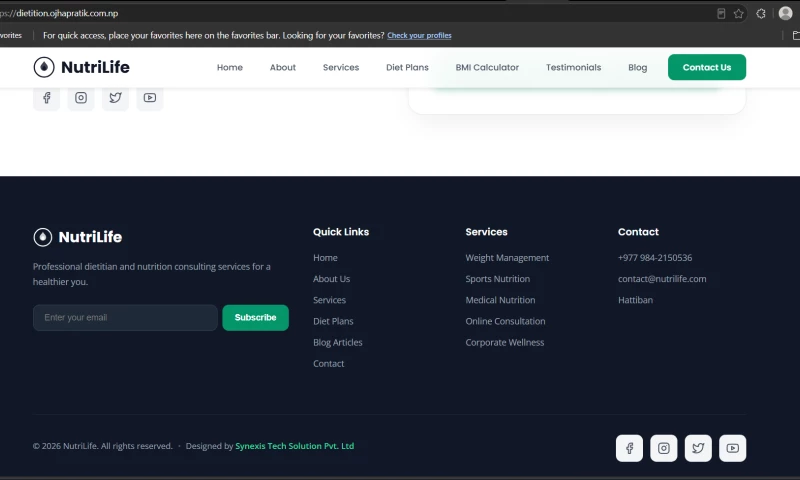Click the footer Services column heading
Image resolution: width=800 pixels, height=480 pixels.
[486, 232]
